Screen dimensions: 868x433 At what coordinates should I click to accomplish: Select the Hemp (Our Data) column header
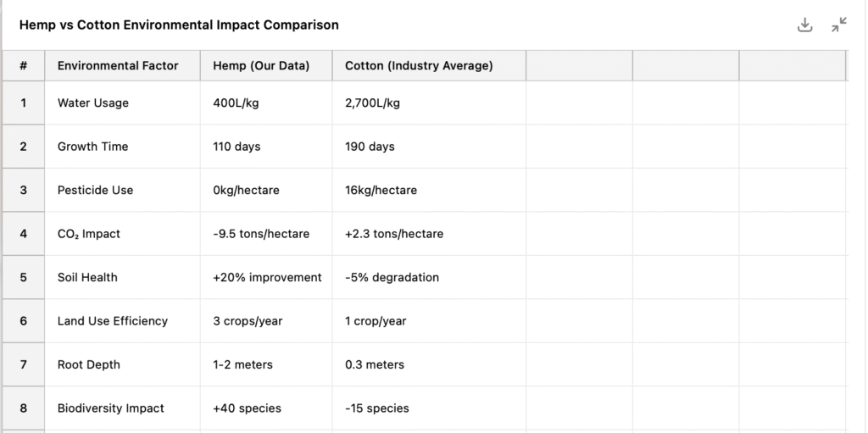(261, 65)
